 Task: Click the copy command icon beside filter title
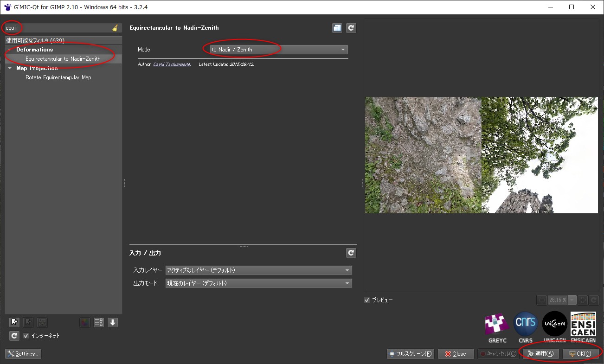(x=337, y=28)
